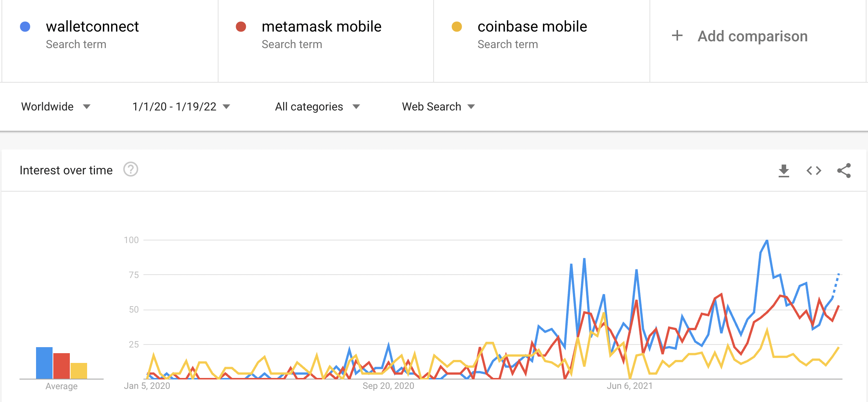Expand the Worldwide region dropdown
The width and height of the screenshot is (868, 402).
tap(56, 107)
